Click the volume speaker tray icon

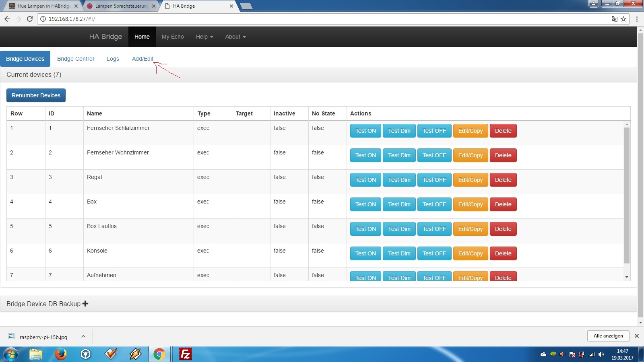(601, 354)
